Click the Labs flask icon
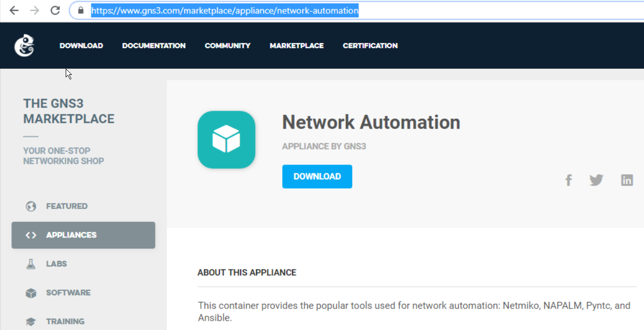644x330 pixels. (31, 264)
